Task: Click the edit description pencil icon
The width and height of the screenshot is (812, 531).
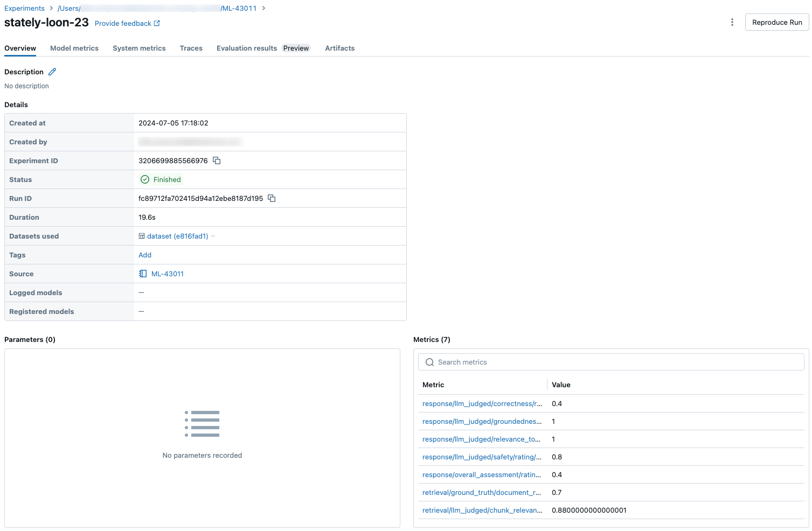Action: pos(52,72)
